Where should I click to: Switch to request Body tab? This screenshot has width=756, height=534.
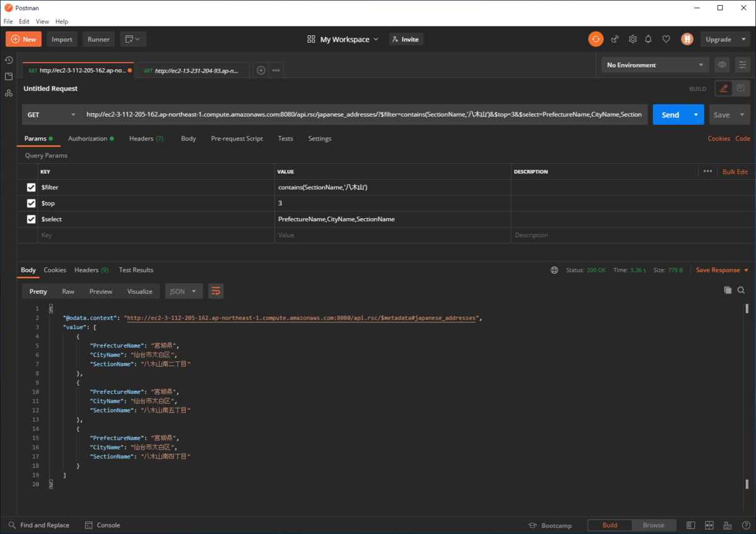tap(188, 138)
